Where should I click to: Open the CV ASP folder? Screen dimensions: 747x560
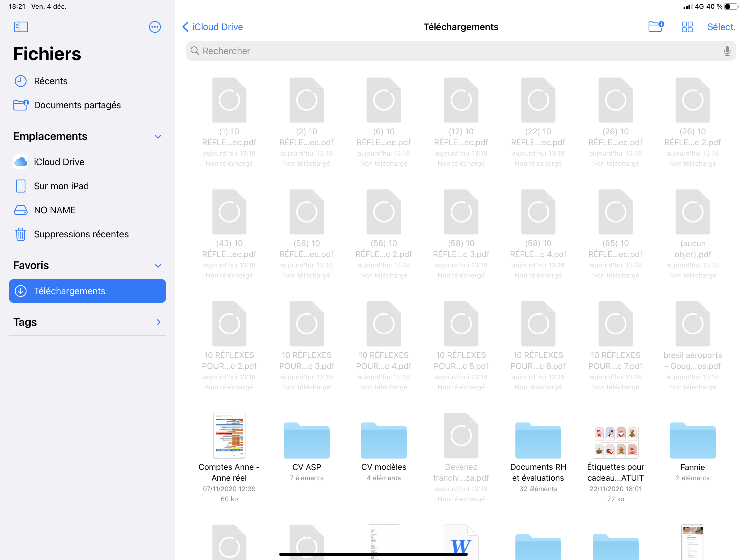(x=306, y=441)
